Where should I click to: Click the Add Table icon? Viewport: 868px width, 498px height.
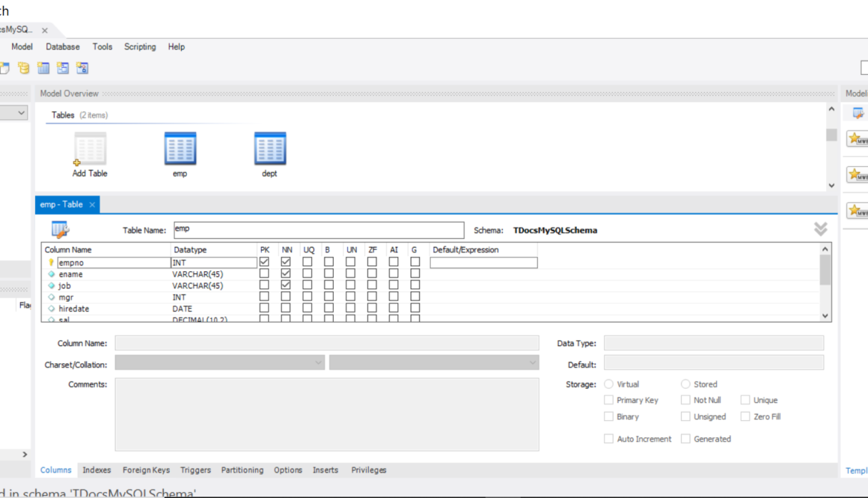click(90, 149)
